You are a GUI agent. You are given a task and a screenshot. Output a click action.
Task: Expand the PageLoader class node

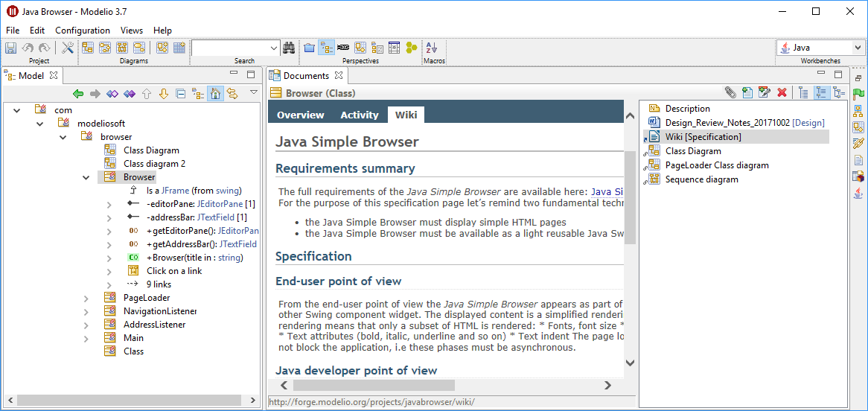86,298
